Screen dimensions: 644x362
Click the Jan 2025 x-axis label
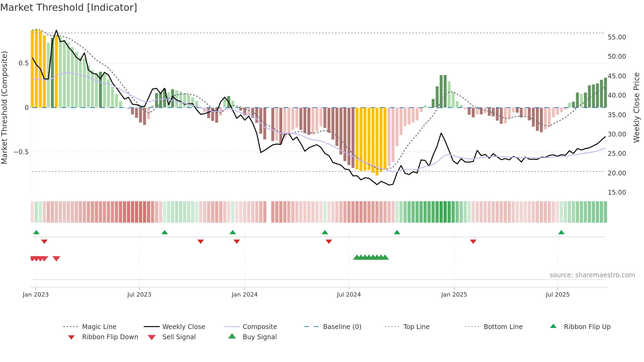454,294
